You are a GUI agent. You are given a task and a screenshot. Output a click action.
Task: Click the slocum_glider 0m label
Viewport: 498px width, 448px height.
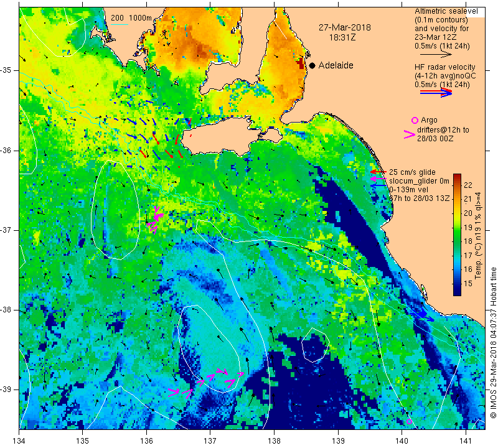[419, 181]
